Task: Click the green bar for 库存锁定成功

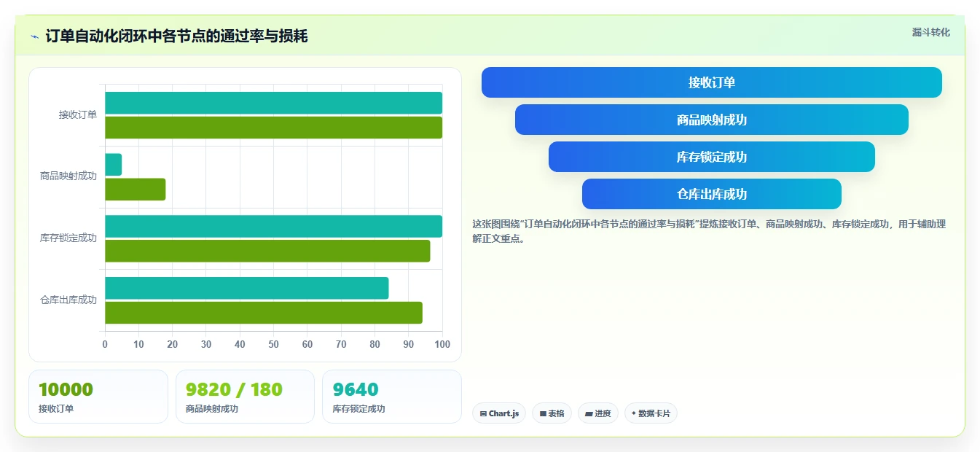Action: point(267,251)
